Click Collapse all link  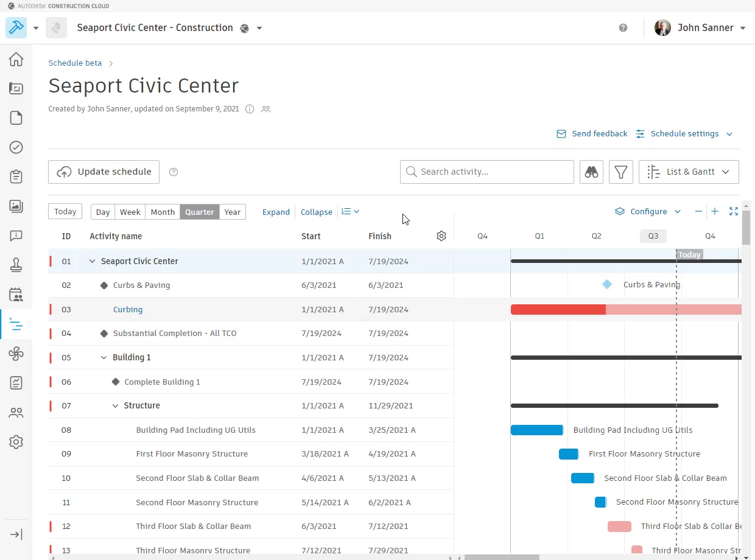317,212
